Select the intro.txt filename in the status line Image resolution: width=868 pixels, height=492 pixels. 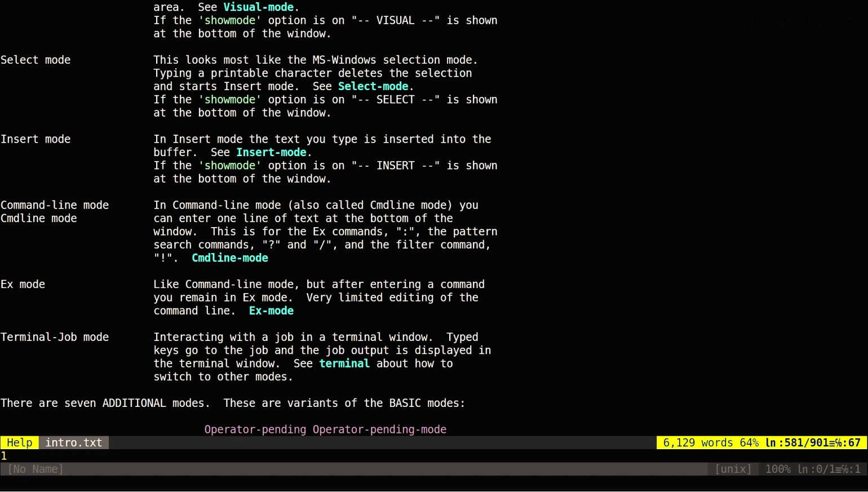[x=74, y=443]
